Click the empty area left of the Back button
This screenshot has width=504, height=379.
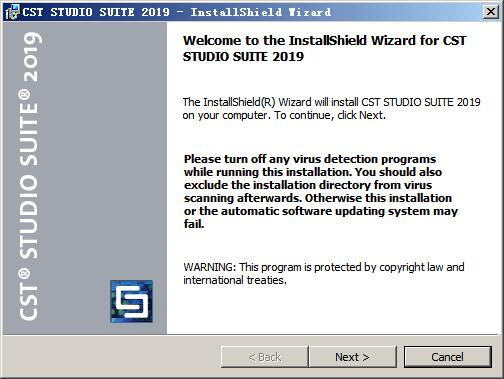click(112, 357)
